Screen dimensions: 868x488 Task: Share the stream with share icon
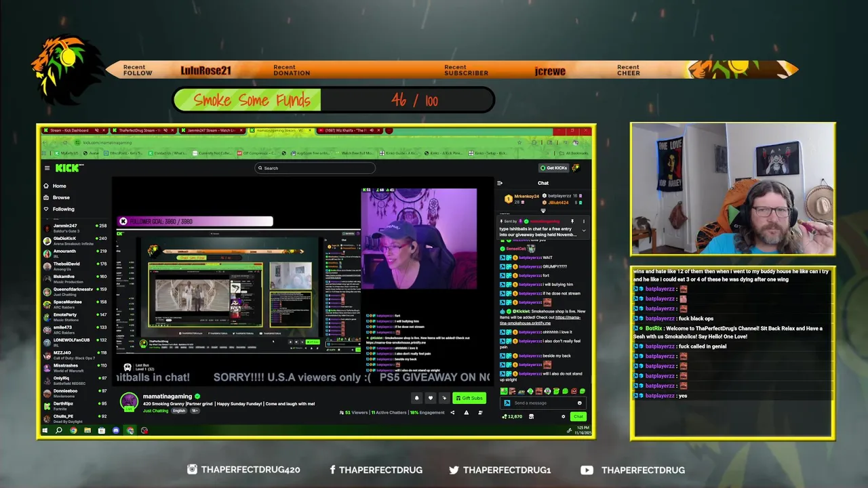pyautogui.click(x=452, y=412)
